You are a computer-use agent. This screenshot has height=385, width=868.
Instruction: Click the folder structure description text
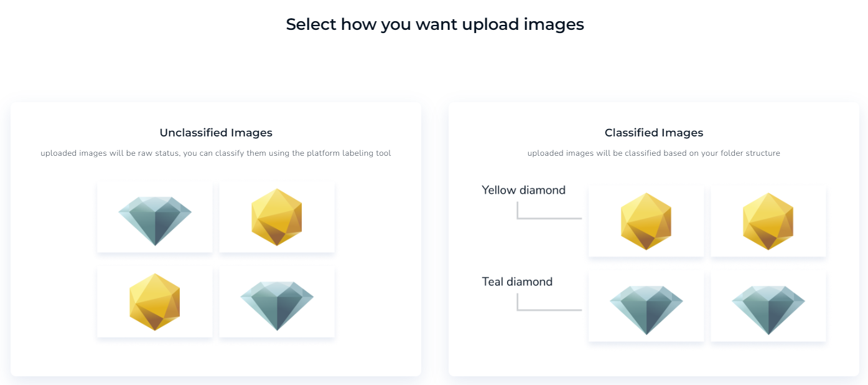(x=653, y=153)
